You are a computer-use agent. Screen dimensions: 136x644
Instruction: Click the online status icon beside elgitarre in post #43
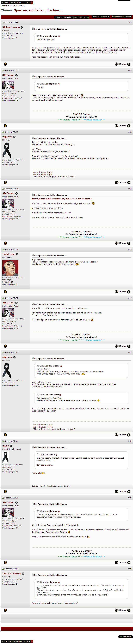click(14, 137)
